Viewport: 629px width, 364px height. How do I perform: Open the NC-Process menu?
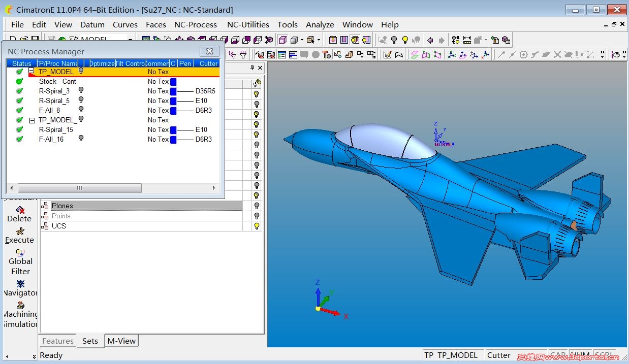196,24
